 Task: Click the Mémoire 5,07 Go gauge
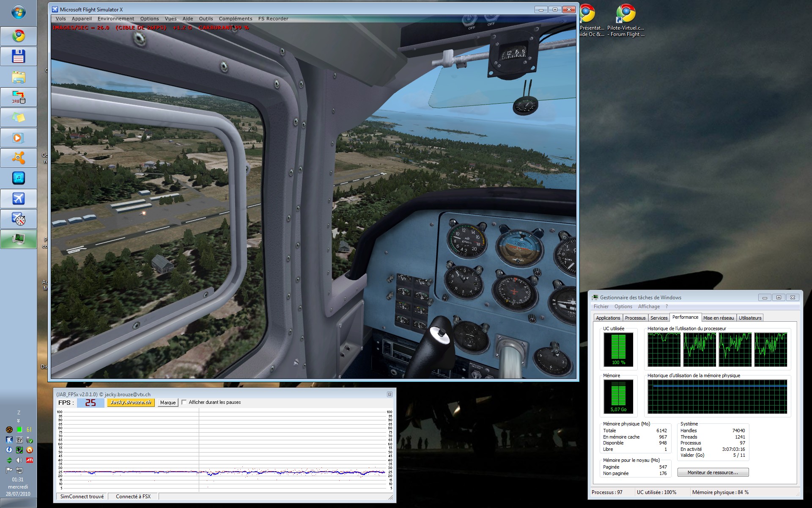(618, 396)
